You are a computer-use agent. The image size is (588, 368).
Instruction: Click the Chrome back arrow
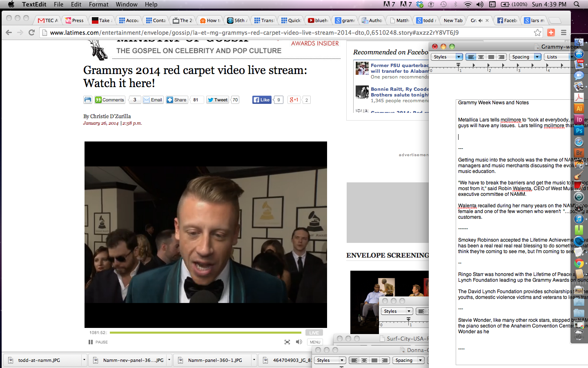[x=8, y=32]
